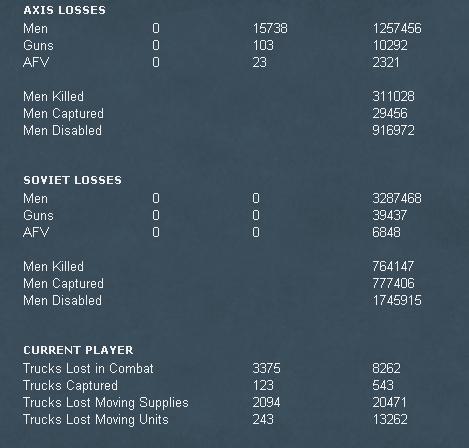Select Trucks Lost Moving Supplies value 20471
Screen dimensions: 469x448
(389, 402)
